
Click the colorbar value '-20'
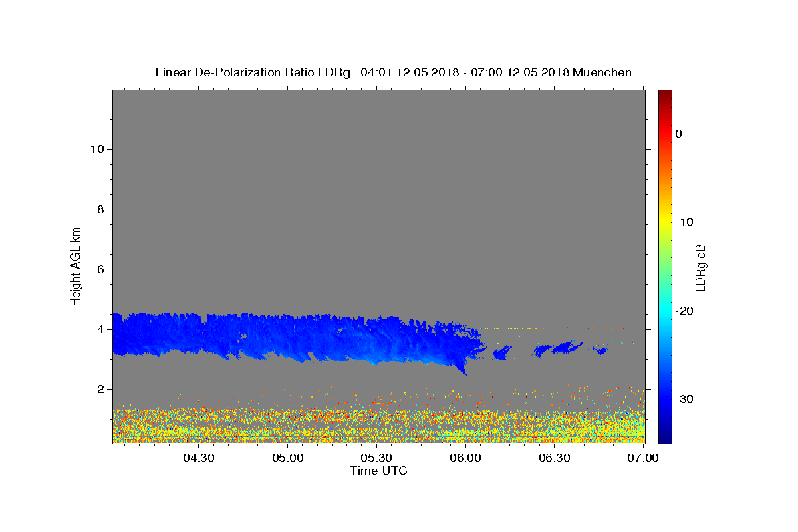[685, 311]
